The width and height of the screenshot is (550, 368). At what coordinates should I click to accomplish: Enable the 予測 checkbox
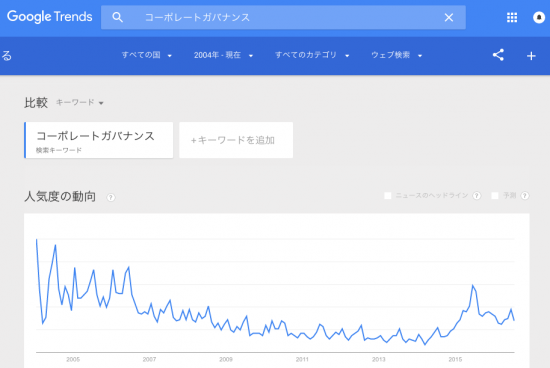pos(495,196)
